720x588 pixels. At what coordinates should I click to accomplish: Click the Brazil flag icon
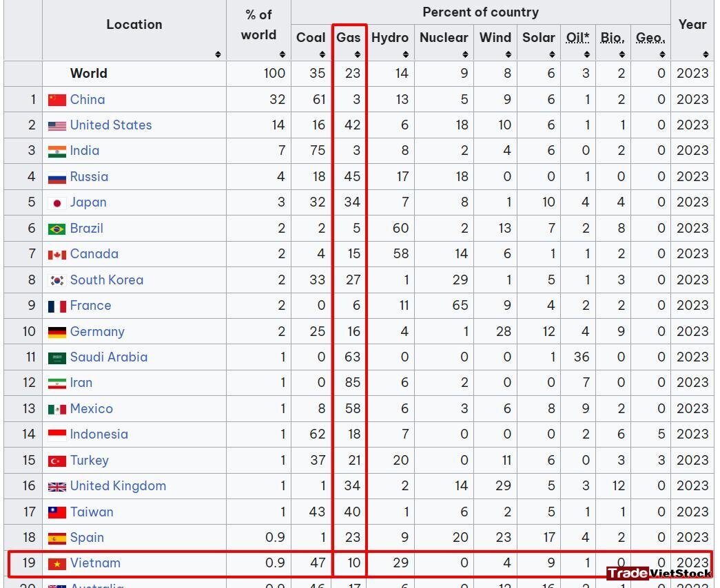click(x=57, y=229)
